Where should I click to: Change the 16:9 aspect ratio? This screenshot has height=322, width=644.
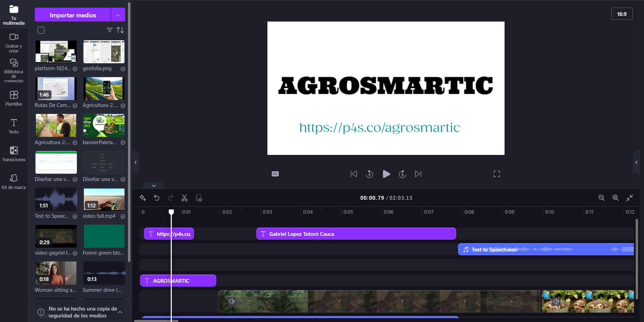pos(622,14)
